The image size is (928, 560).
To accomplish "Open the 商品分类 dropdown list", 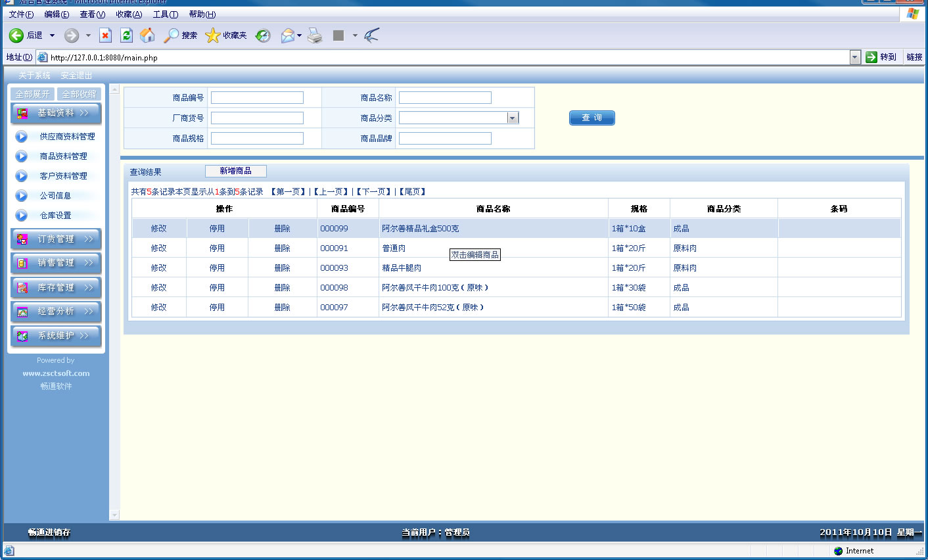I will pyautogui.click(x=513, y=118).
